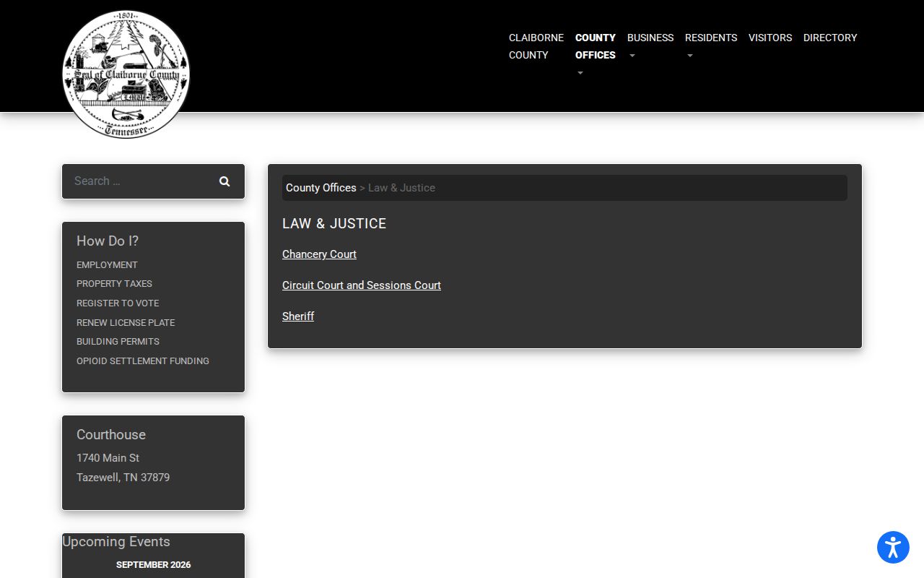The height and width of the screenshot is (578, 924).
Task: Click the September 2026 calendar header
Action: click(x=153, y=565)
